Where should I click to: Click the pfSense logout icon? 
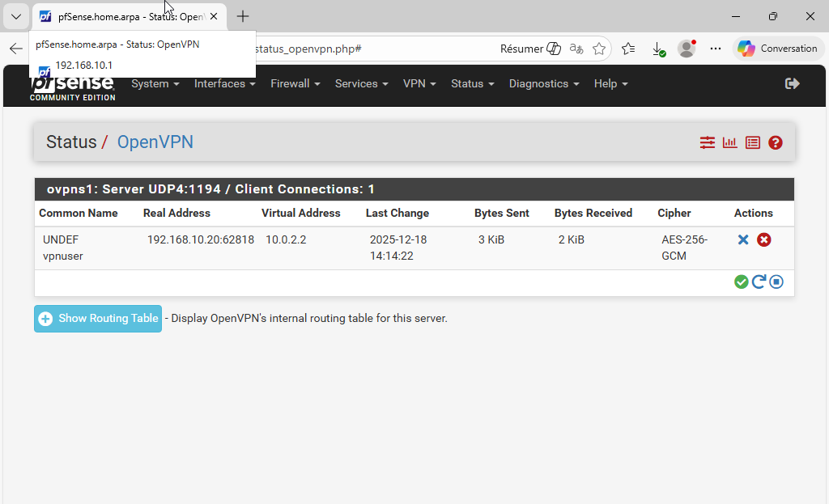coord(793,83)
